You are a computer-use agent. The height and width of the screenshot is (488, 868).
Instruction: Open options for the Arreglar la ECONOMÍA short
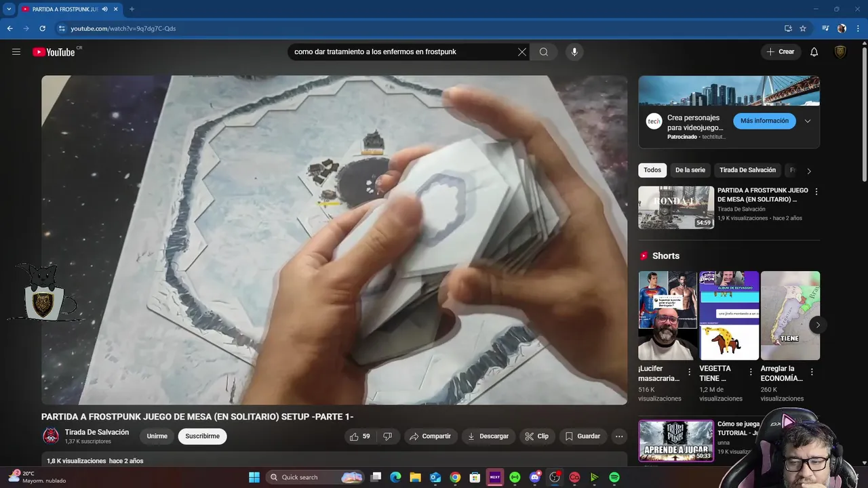[x=812, y=372]
